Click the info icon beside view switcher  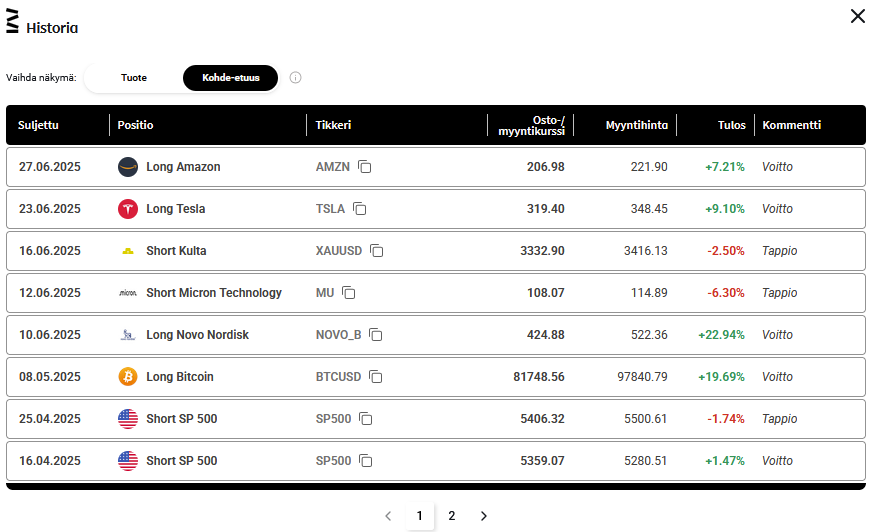(296, 78)
